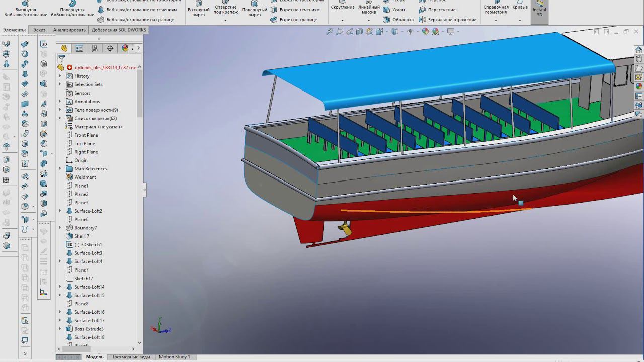Expand the Annotations tree node
This screenshot has height=362, width=644.
tap(60, 102)
